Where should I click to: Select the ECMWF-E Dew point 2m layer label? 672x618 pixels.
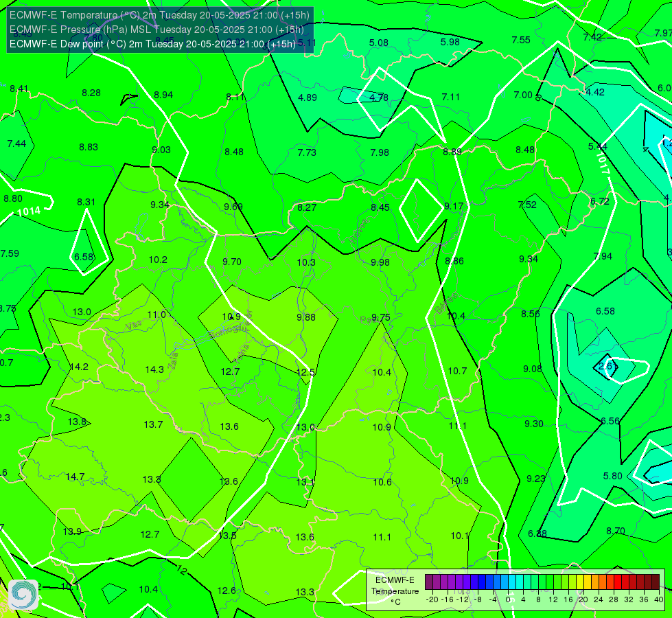point(152,44)
